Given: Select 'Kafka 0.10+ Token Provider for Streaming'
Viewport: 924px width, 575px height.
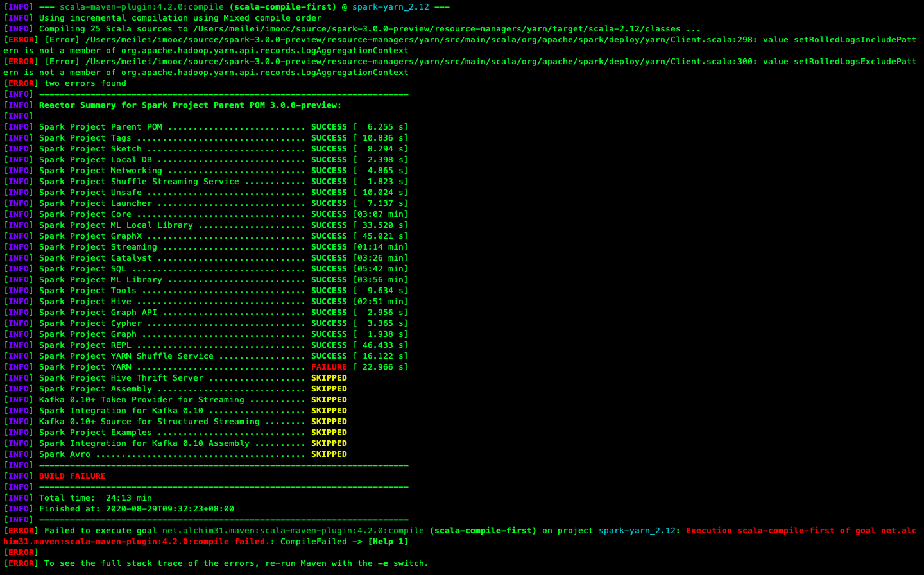Looking at the screenshot, I should [142, 400].
